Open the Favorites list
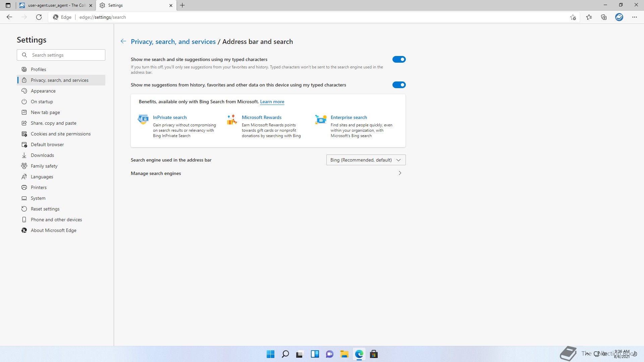The width and height of the screenshot is (644, 362). 589,17
